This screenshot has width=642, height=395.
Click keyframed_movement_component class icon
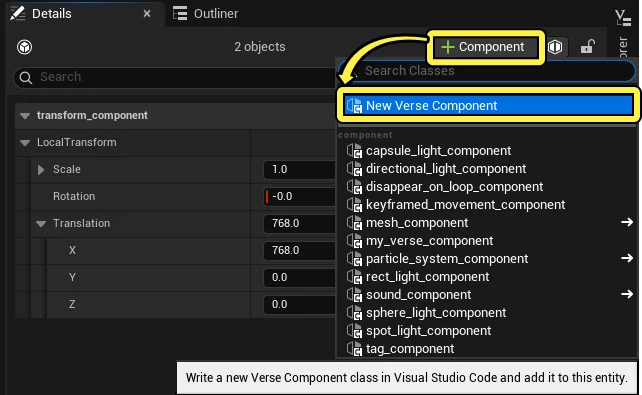click(355, 205)
